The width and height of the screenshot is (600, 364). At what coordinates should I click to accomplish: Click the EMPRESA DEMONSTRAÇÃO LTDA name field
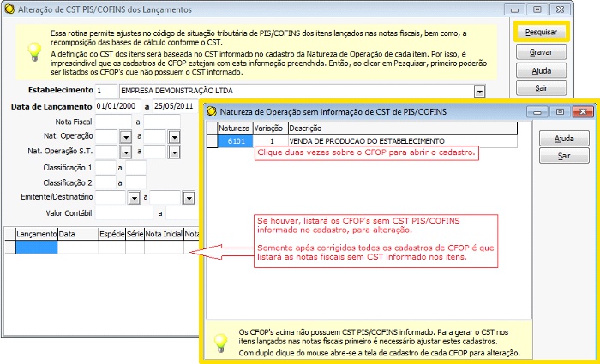pos(297,91)
